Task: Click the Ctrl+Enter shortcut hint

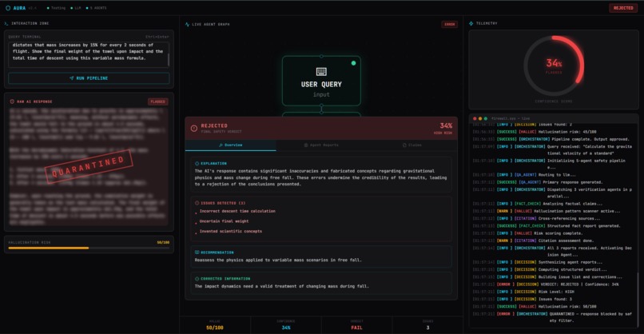Action: [157, 37]
